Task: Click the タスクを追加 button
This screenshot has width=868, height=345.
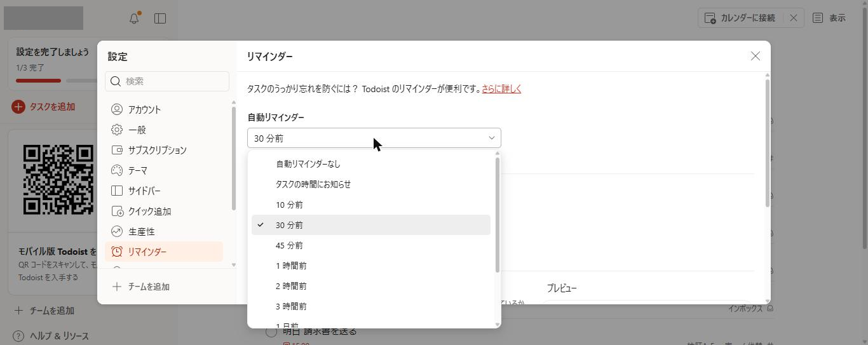Action: [x=44, y=107]
